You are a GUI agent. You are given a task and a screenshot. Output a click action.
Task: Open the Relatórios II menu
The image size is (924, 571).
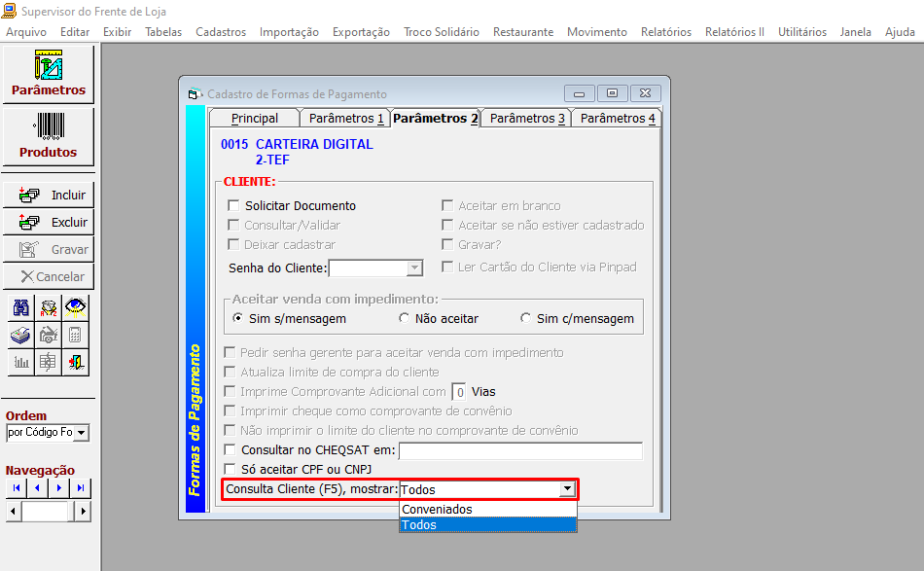coord(734,32)
